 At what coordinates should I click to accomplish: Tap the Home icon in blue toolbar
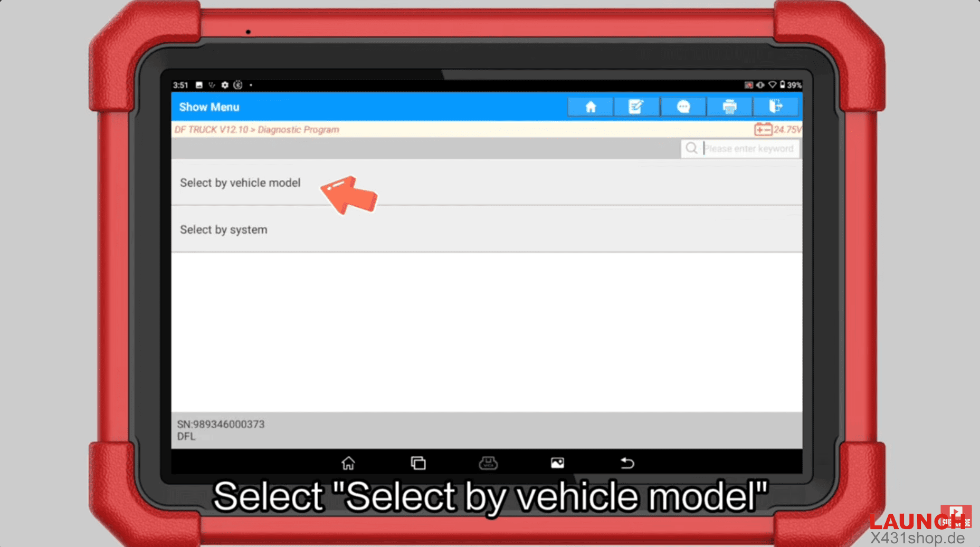pos(590,107)
